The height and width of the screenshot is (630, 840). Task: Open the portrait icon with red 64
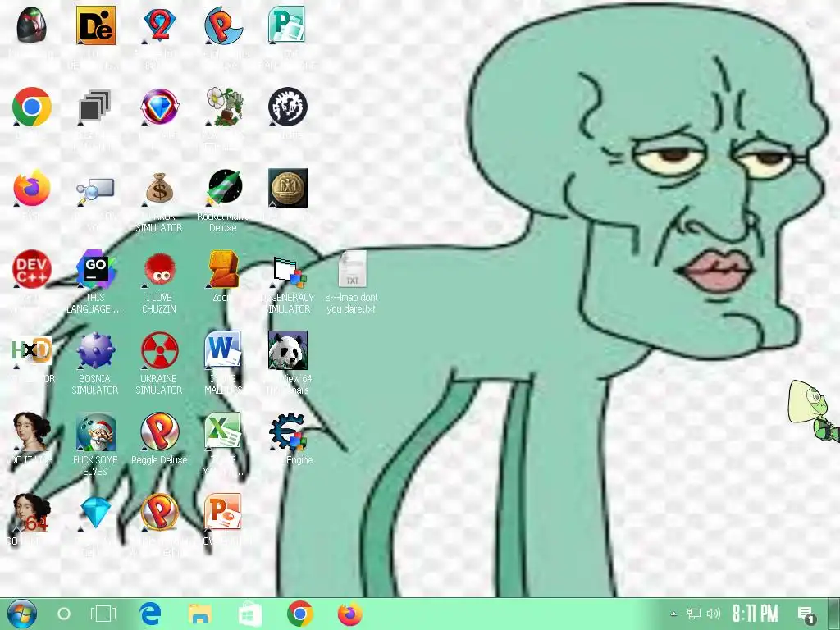click(x=32, y=514)
